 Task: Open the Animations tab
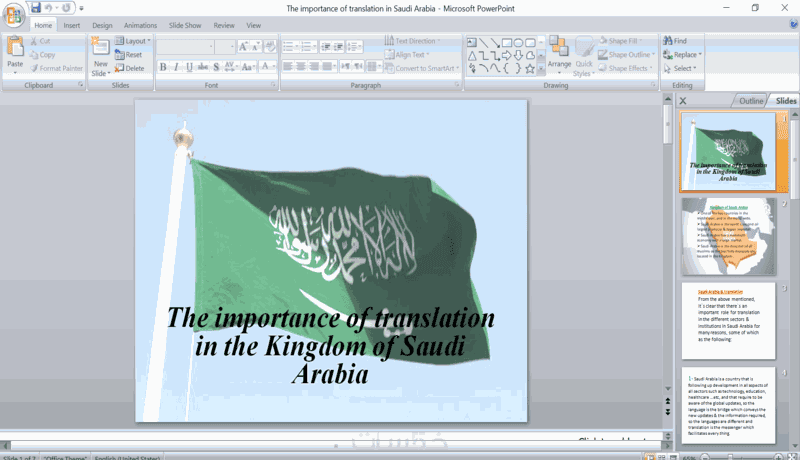point(140,25)
